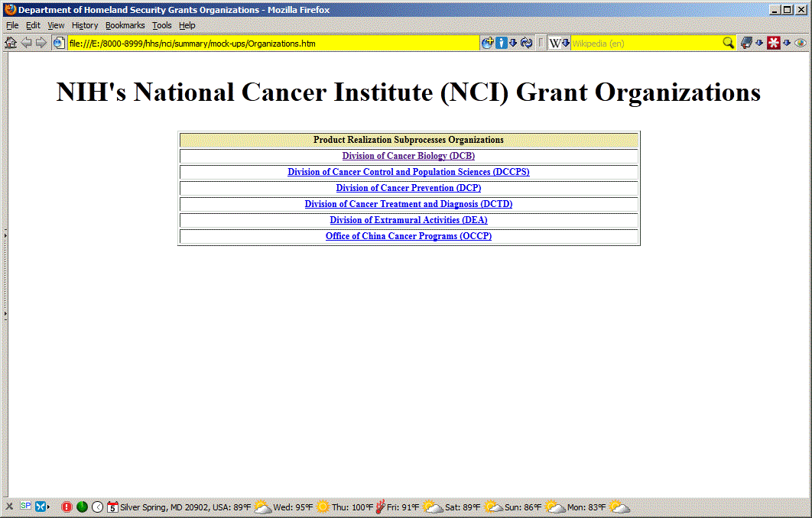Click the Firefox logo in title bar
This screenshot has width=812, height=518.
point(10,9)
